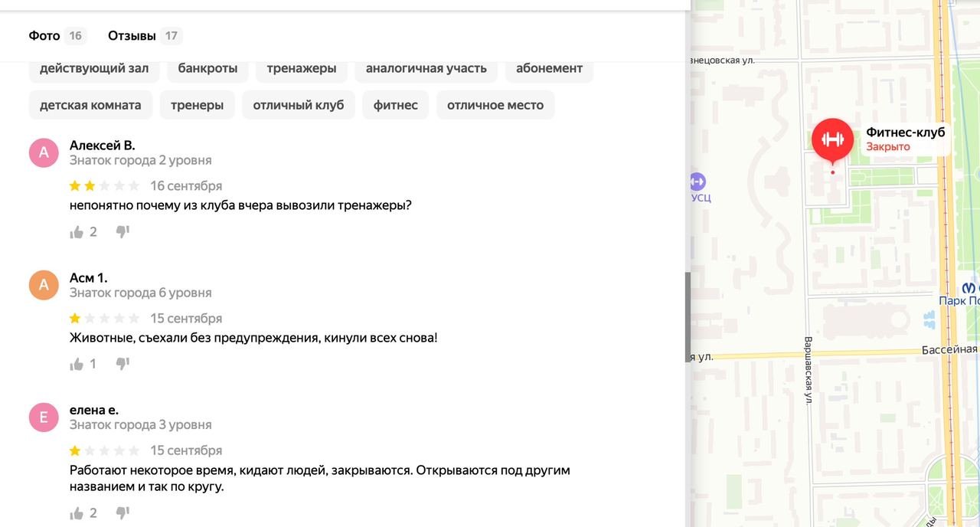Select the отличный клуб filter chip
The height and width of the screenshot is (527, 980).
[x=298, y=105]
